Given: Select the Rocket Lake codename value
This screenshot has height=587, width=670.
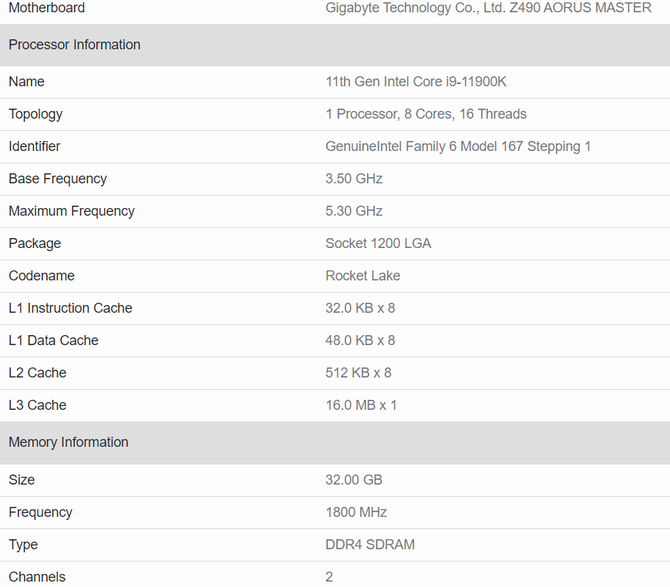Looking at the screenshot, I should pyautogui.click(x=362, y=276).
